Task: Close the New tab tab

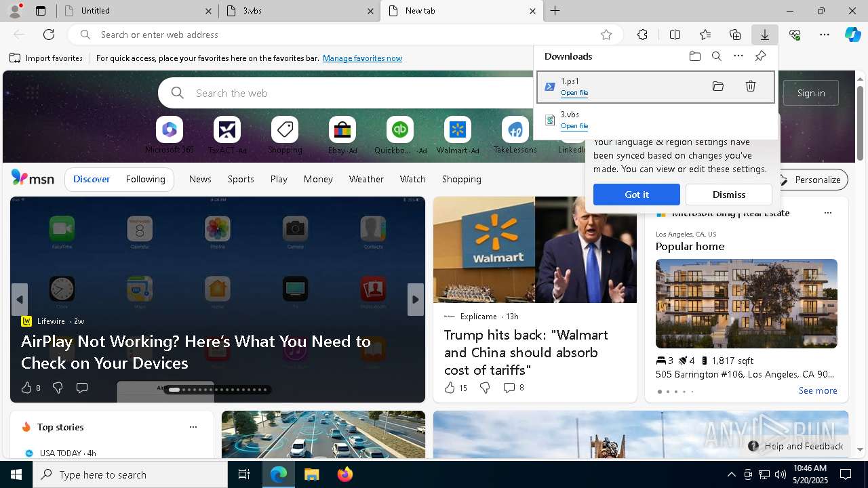Action: click(x=532, y=11)
